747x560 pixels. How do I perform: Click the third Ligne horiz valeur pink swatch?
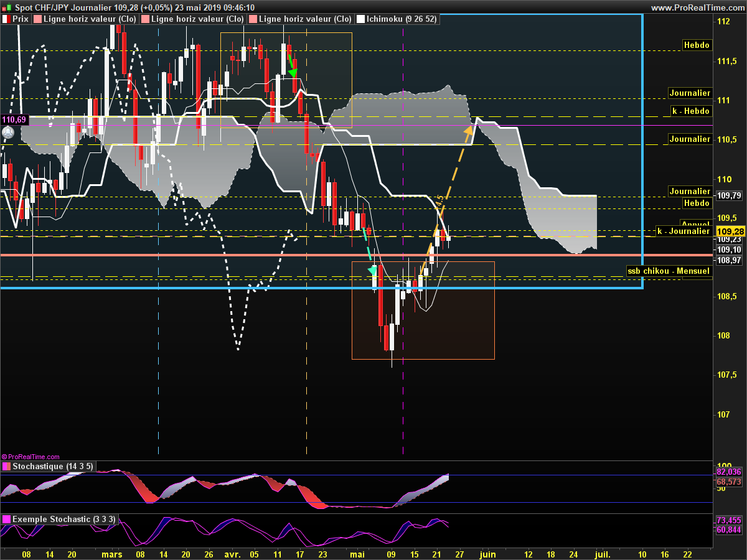252,19
